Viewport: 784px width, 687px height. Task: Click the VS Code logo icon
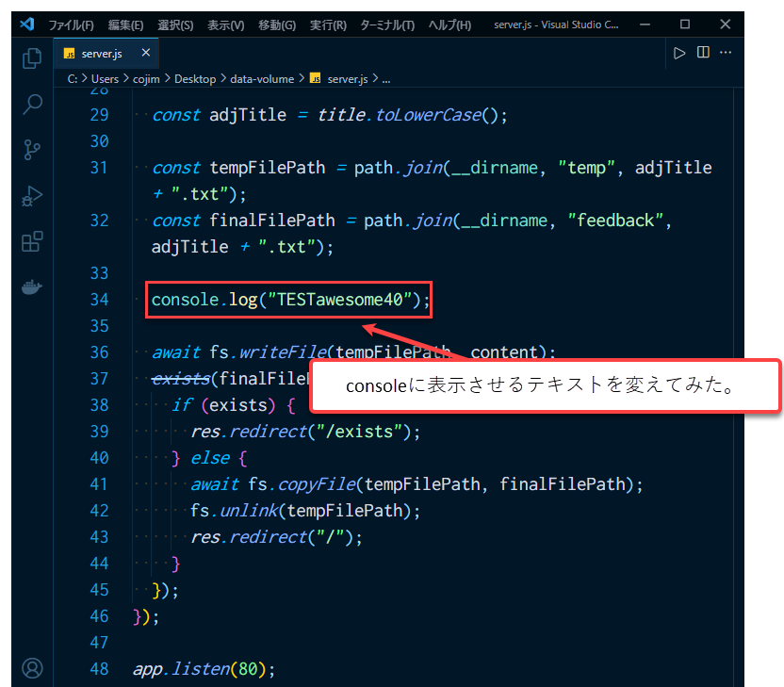tap(27, 24)
